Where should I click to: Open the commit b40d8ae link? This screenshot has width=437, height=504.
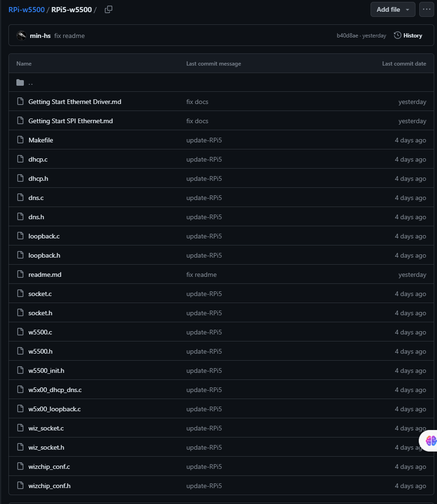pos(347,36)
